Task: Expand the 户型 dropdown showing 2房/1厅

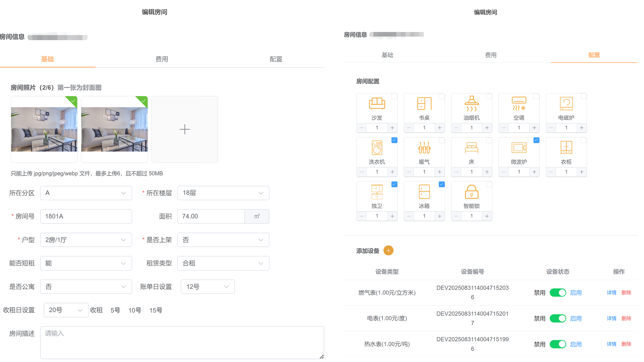Action: (86, 240)
